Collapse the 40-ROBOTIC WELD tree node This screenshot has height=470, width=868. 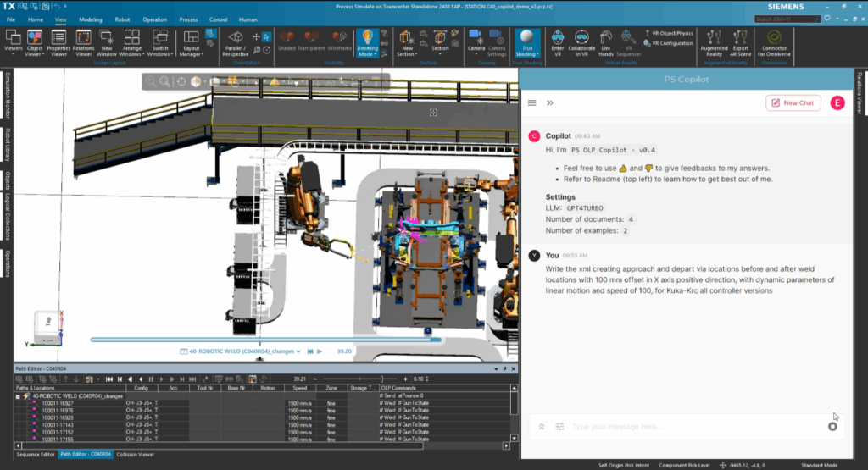(x=18, y=396)
